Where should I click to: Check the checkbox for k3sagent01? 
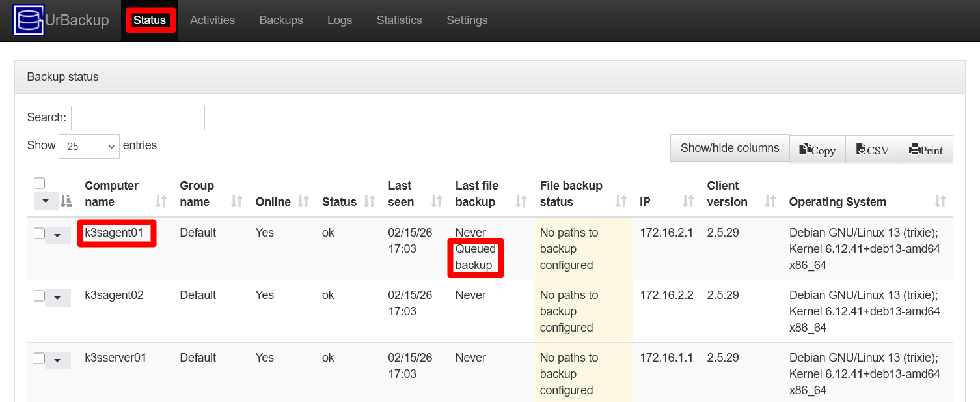pyautogui.click(x=39, y=233)
